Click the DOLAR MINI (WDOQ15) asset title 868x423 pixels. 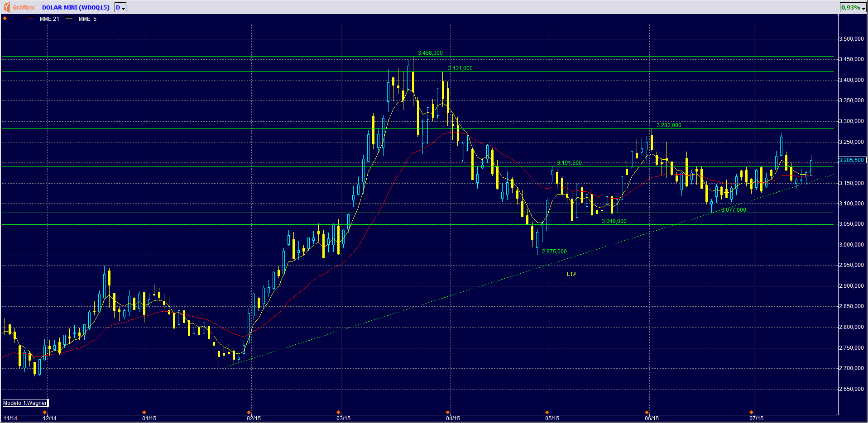coord(76,8)
